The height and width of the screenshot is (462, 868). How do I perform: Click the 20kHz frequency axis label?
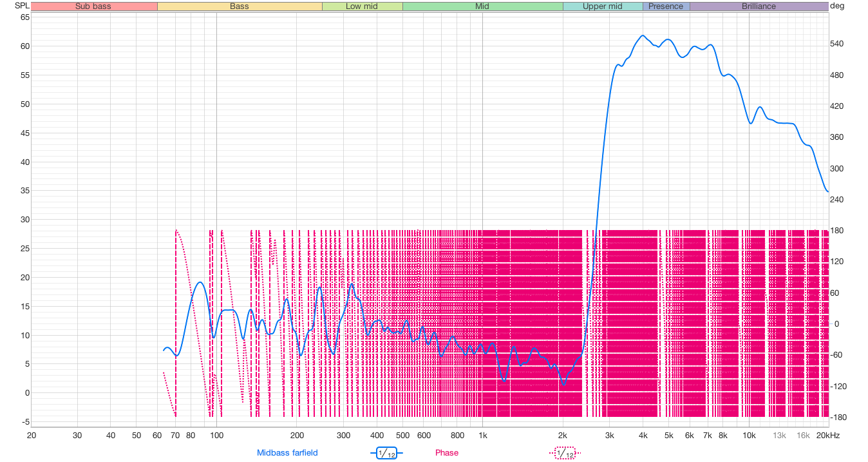(827, 436)
